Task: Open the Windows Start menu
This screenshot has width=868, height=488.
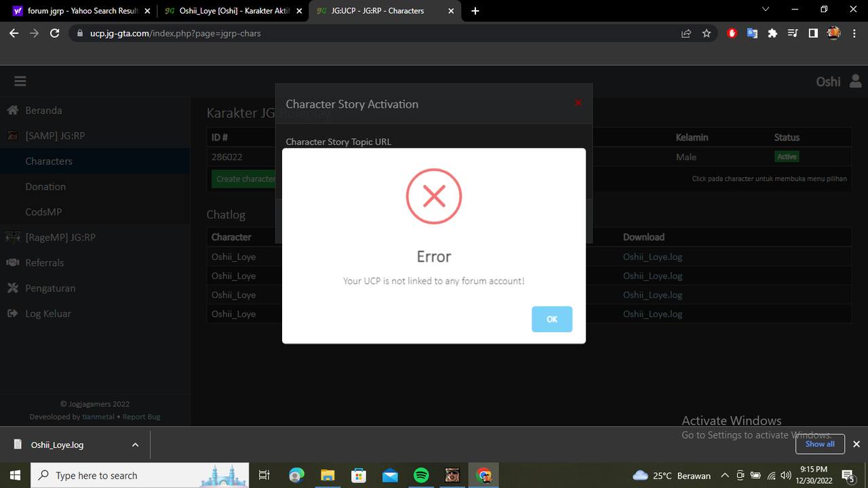Action: 15,475
